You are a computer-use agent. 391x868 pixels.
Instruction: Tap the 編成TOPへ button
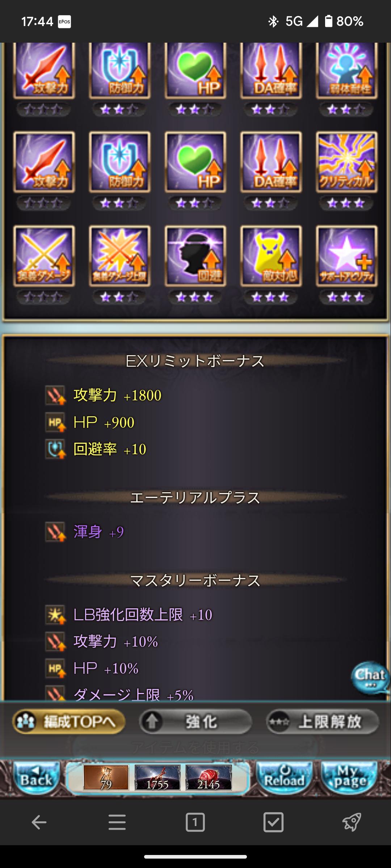(x=69, y=722)
